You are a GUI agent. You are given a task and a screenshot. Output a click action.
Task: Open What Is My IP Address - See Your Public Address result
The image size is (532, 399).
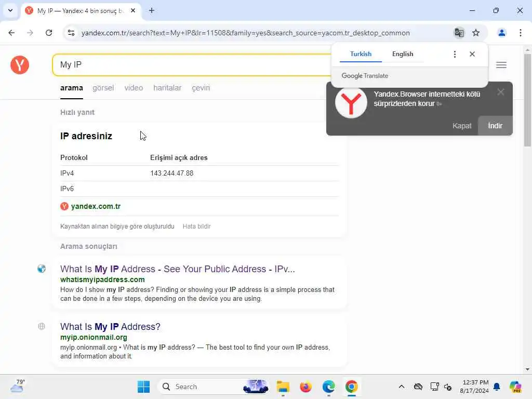click(178, 269)
